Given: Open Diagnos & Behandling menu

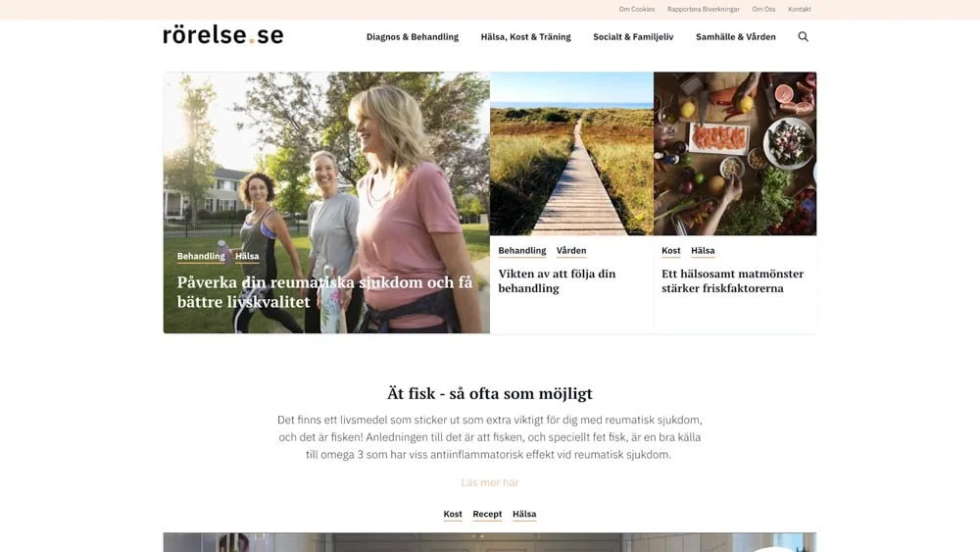Looking at the screenshot, I should (x=413, y=37).
